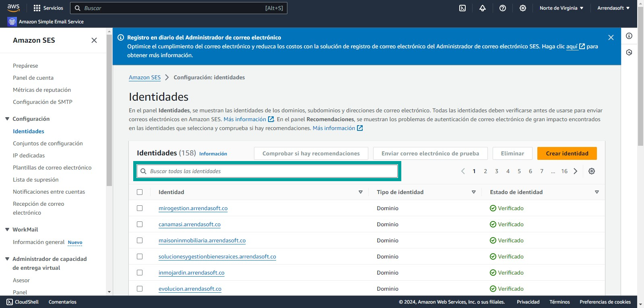This screenshot has height=308, width=644.
Task: Open Plantillas de correo electrónico
Action: (52, 167)
